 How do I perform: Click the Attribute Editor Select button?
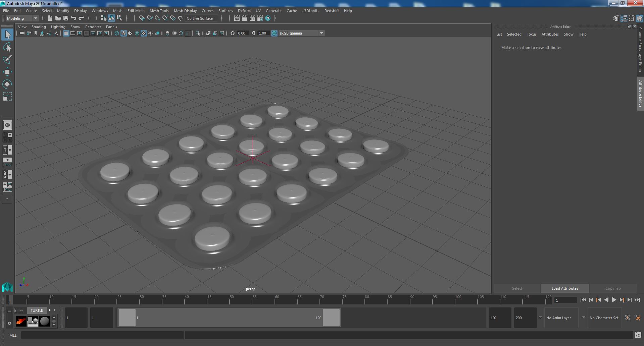point(517,288)
